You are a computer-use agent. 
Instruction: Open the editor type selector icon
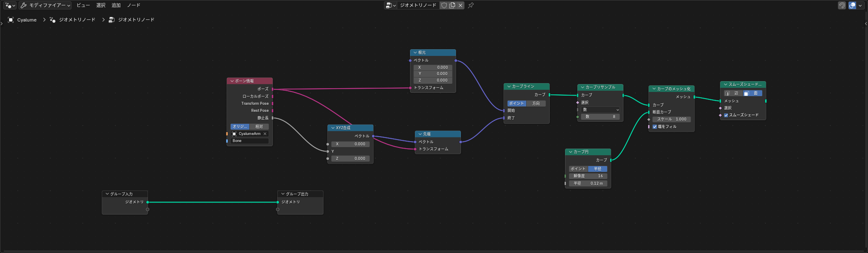(10, 5)
